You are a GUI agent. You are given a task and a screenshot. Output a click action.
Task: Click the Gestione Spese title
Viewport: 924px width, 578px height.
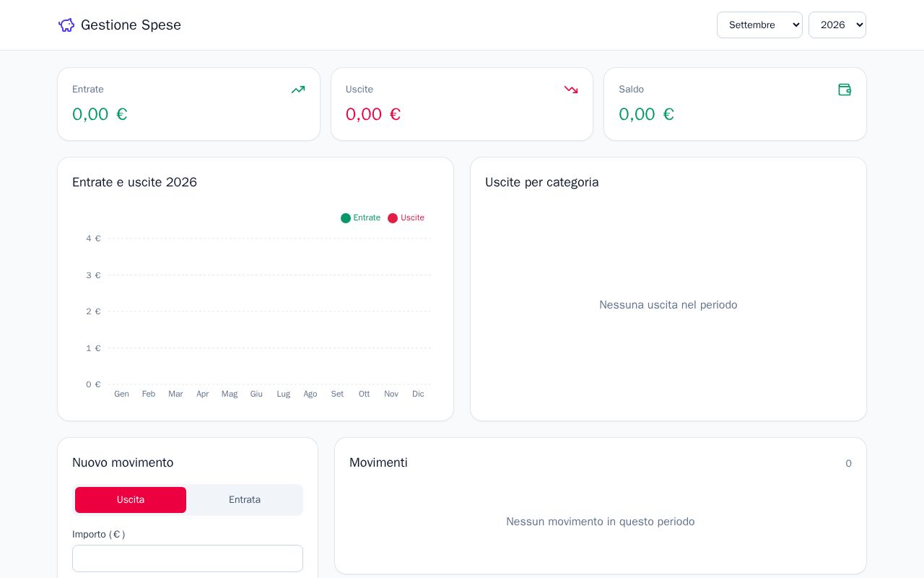pyautogui.click(x=131, y=25)
